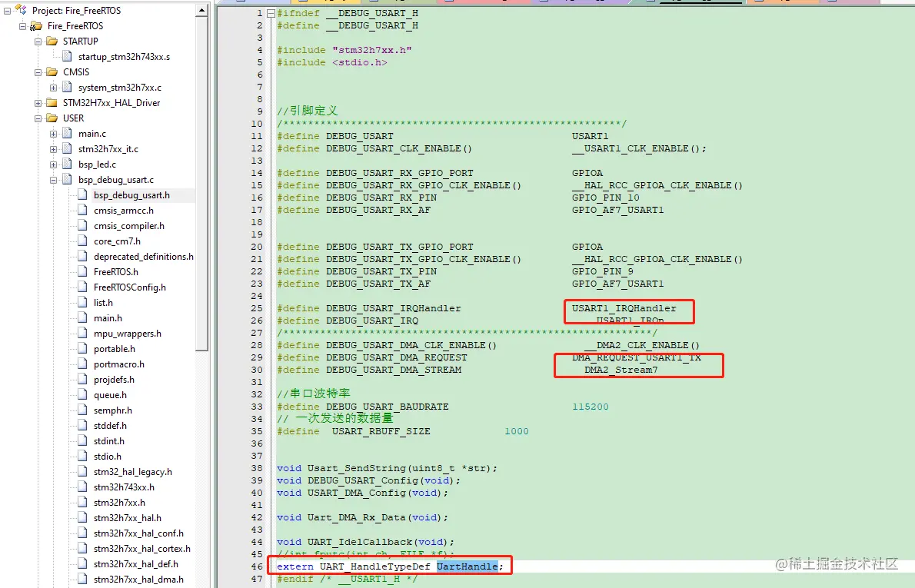Expand bsp_led.c included files
The height and width of the screenshot is (588, 915).
click(53, 164)
